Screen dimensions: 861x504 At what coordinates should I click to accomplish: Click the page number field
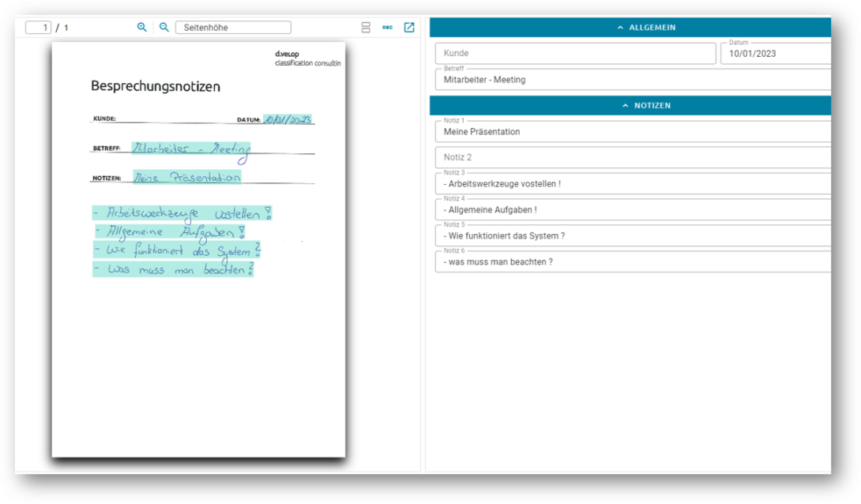pyautogui.click(x=39, y=28)
